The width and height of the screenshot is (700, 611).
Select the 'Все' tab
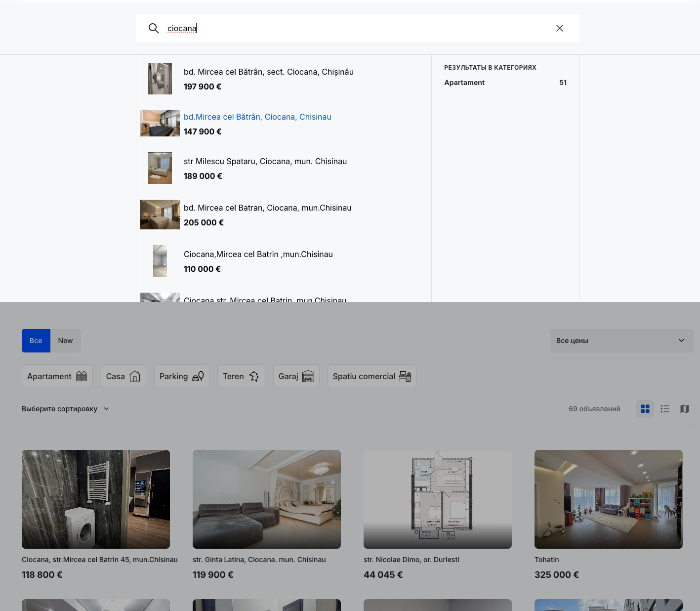click(36, 341)
